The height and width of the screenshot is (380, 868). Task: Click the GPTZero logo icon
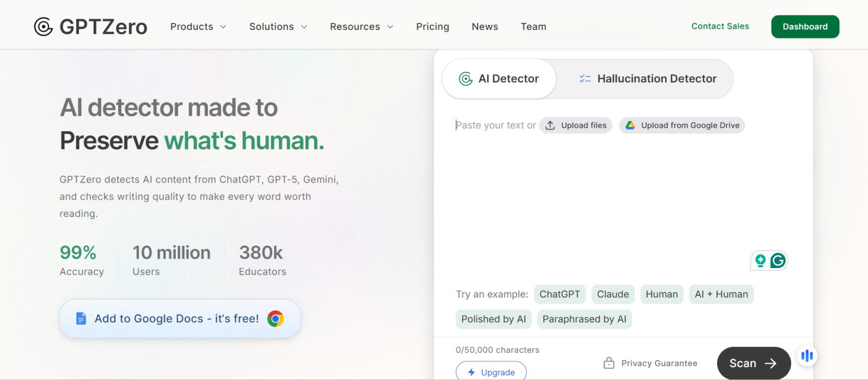(x=44, y=27)
